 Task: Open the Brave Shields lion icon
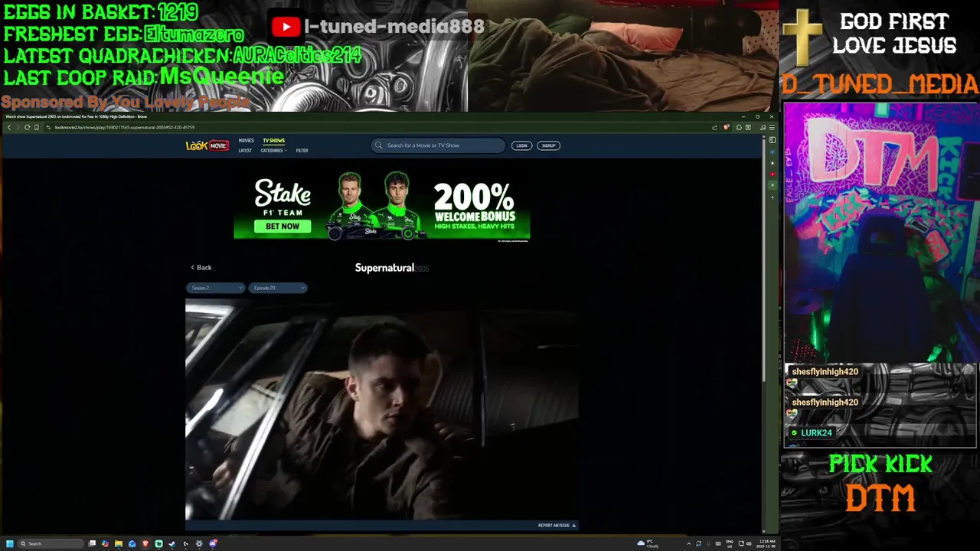pyautogui.click(x=726, y=127)
